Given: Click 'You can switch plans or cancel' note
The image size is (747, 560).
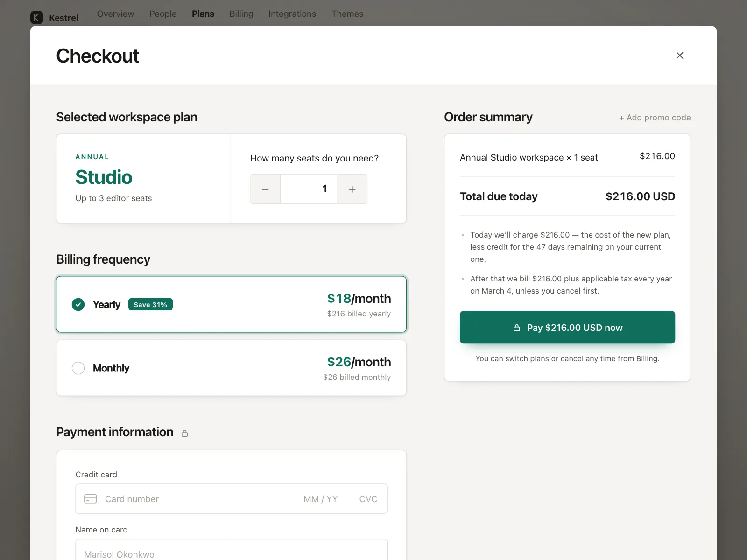Looking at the screenshot, I should (567, 358).
